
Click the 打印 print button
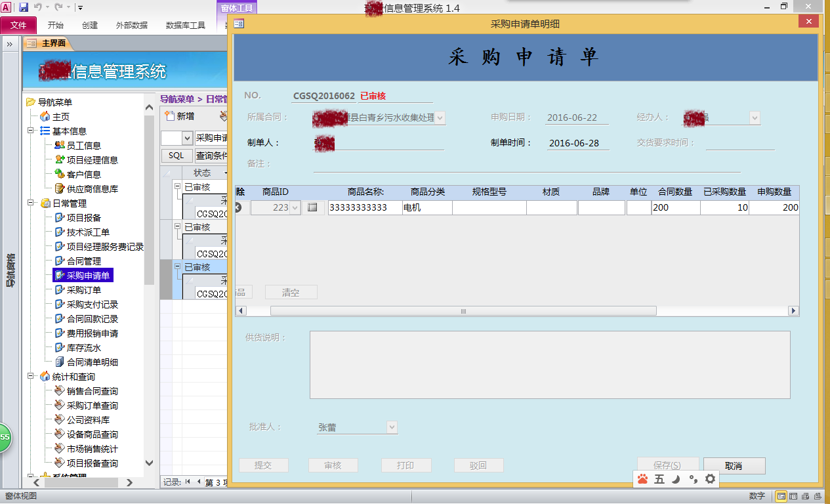point(406,465)
